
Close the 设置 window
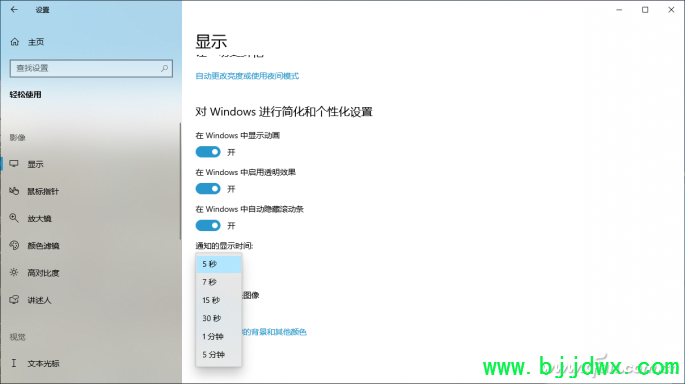pyautogui.click(x=671, y=10)
